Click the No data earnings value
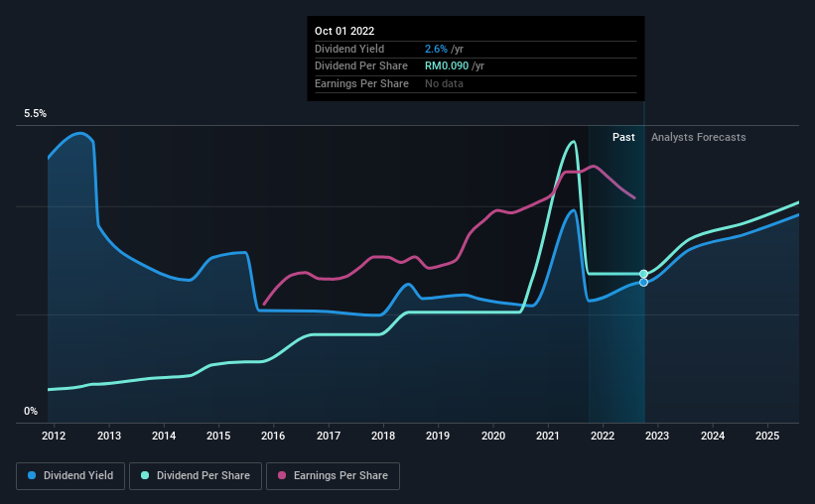 (x=444, y=83)
